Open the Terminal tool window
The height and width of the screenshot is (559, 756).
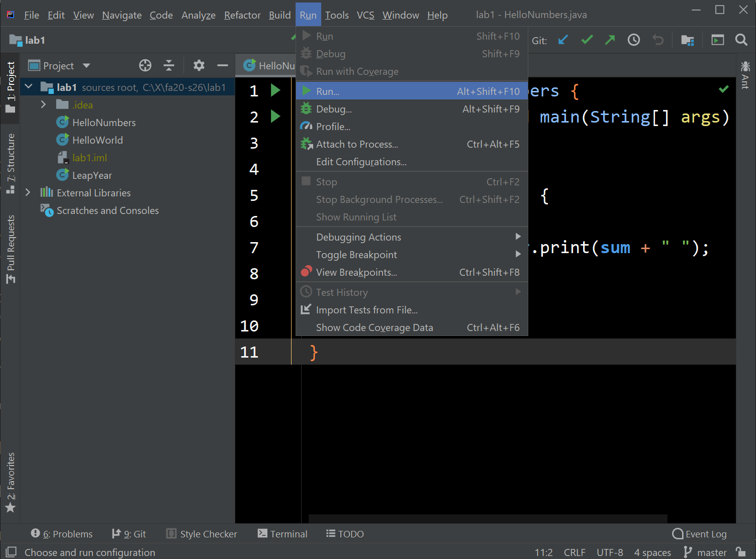282,534
